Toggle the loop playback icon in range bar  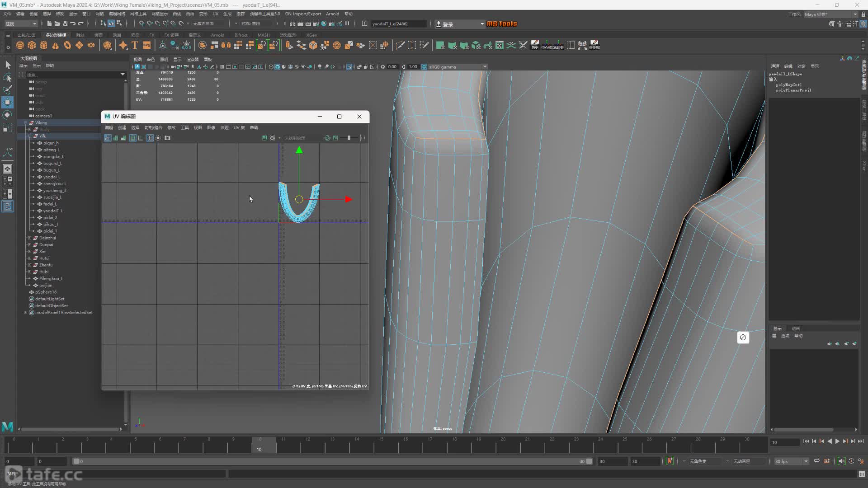pos(816,461)
